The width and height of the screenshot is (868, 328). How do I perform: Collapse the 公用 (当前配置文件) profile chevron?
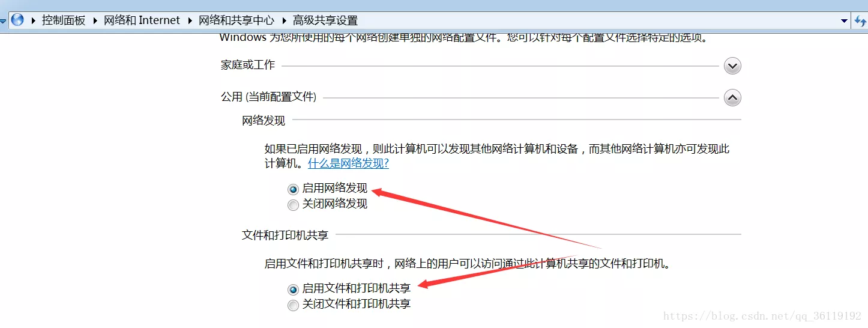[732, 97]
